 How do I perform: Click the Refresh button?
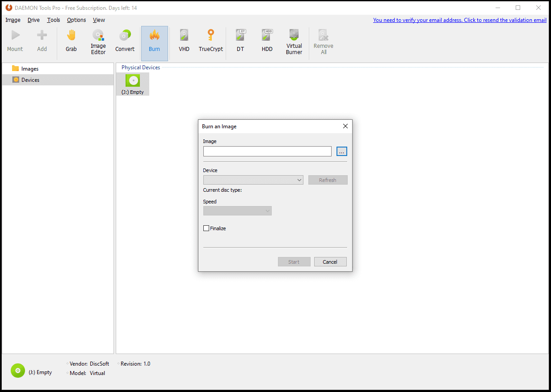328,180
